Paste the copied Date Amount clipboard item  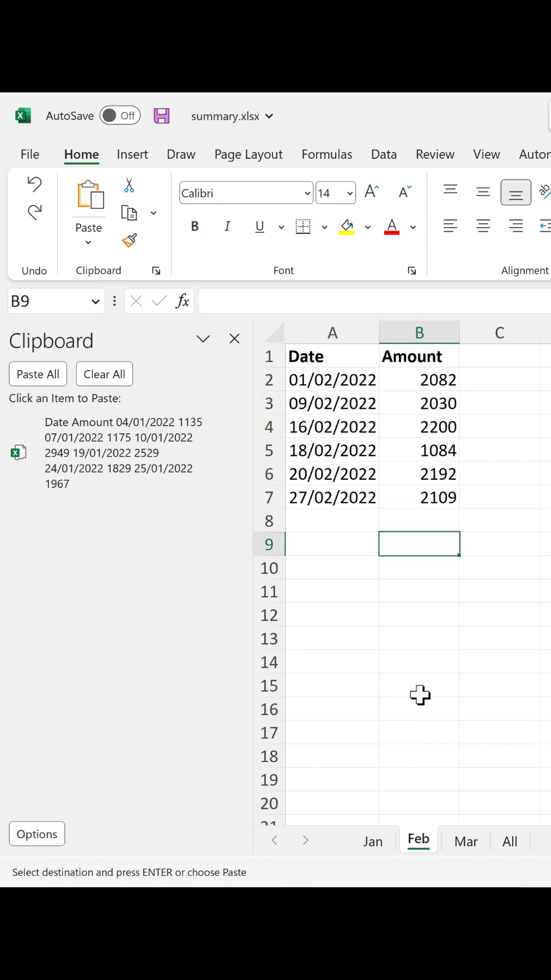[122, 453]
